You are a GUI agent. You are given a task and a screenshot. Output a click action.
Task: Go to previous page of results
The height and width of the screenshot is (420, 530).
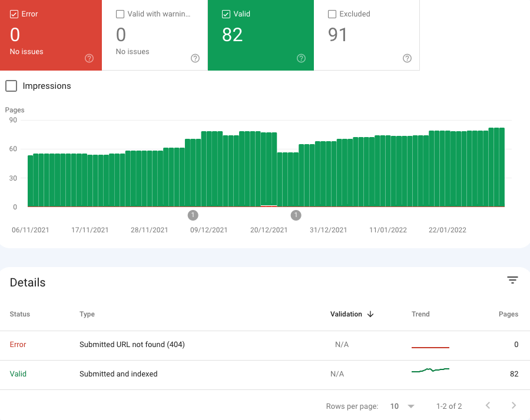point(488,405)
